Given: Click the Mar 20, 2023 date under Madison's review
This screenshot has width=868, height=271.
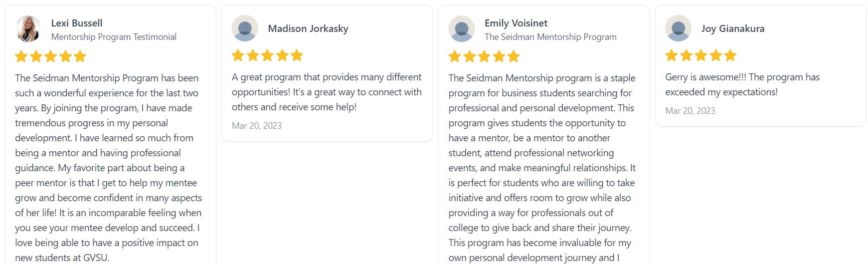Looking at the screenshot, I should click(x=257, y=126).
